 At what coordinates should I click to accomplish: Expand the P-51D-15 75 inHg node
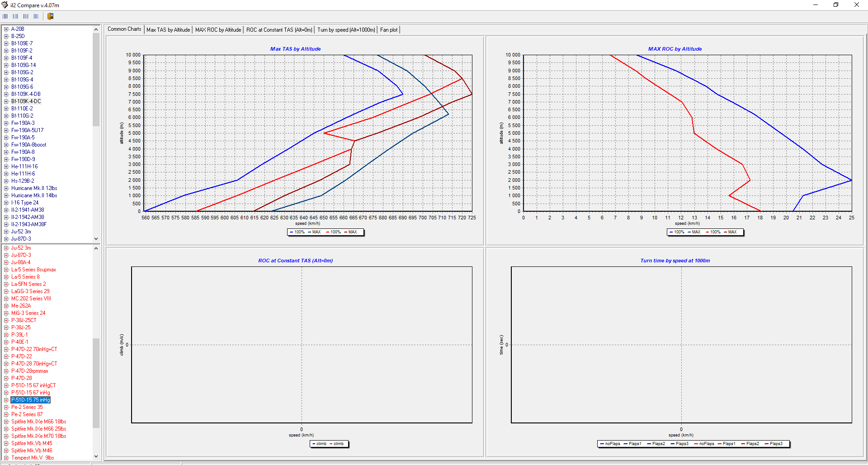pyautogui.click(x=6, y=400)
